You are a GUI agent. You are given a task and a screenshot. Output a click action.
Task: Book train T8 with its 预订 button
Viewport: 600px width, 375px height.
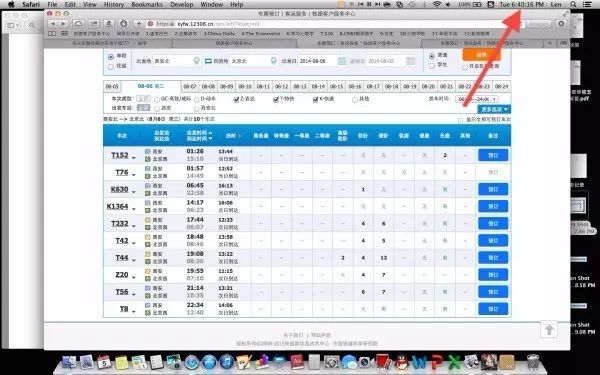493,309
